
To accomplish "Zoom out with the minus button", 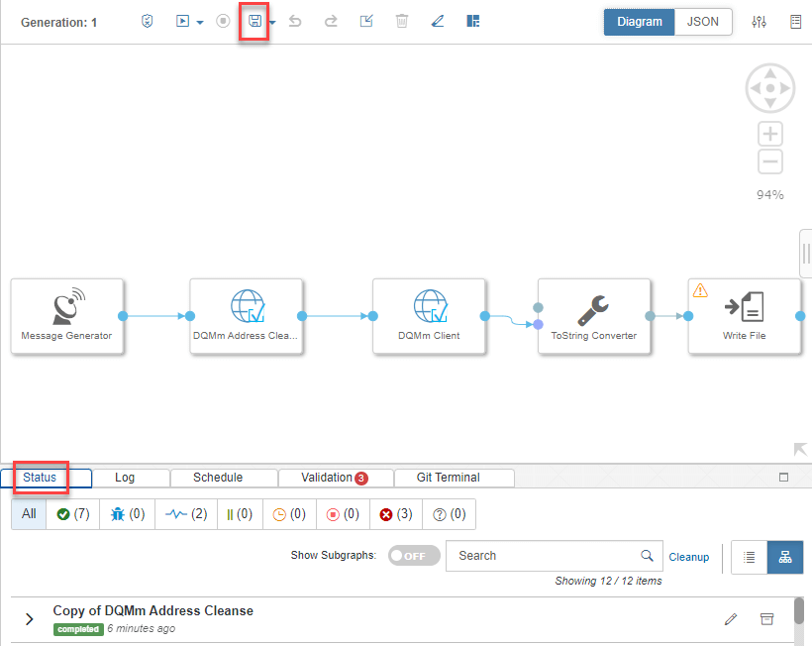I will (770, 161).
